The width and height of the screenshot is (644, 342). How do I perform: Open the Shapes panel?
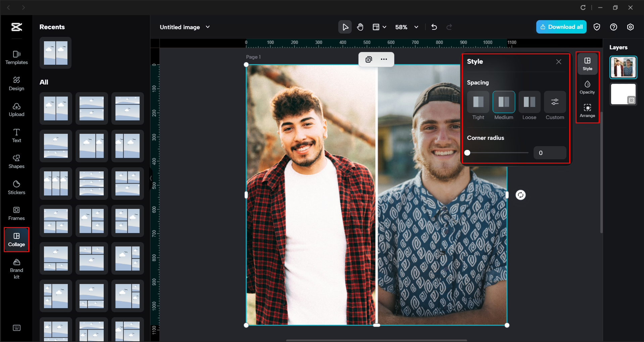16,161
